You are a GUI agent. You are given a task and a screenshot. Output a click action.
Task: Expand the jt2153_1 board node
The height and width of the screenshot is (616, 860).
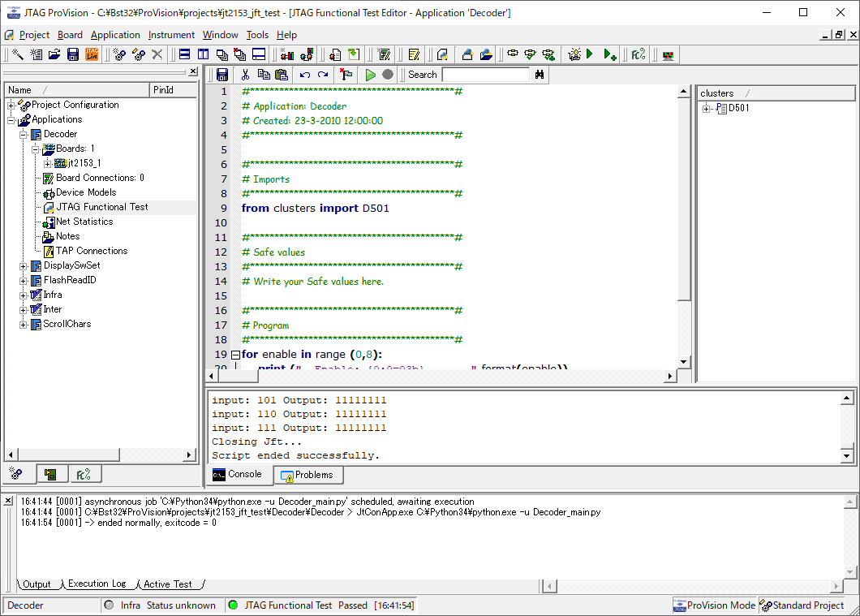[x=47, y=163]
